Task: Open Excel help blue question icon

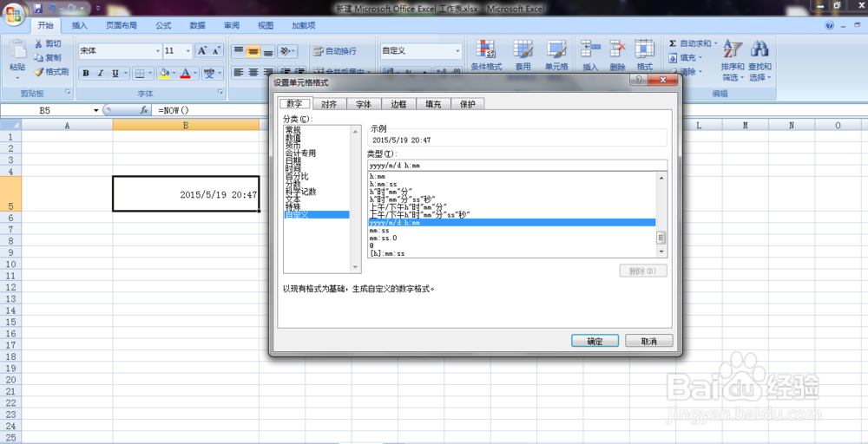Action: 829,25
